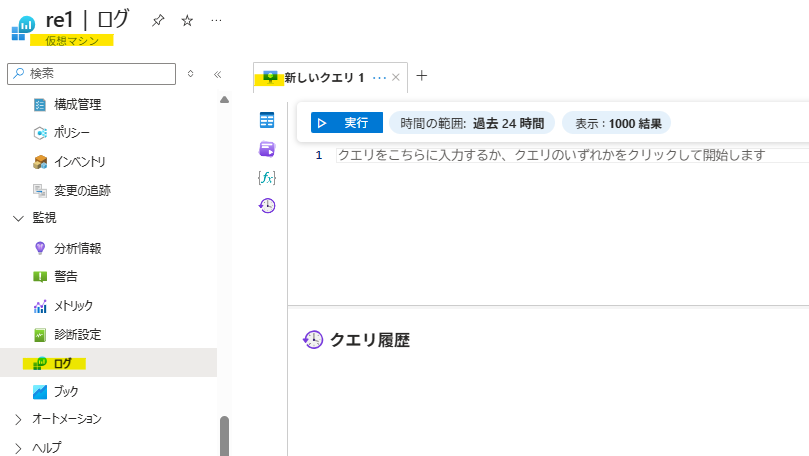Add a new query tab

pyautogui.click(x=421, y=76)
